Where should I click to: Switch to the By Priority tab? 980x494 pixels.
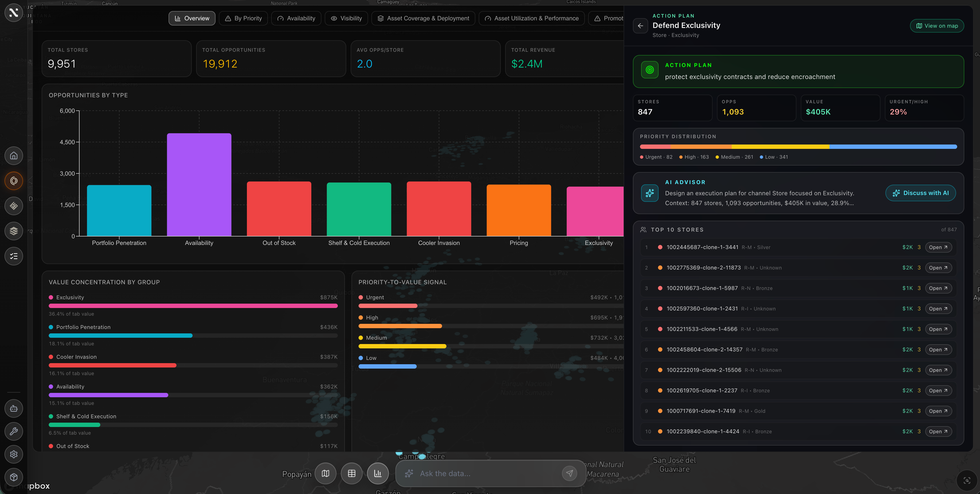(x=243, y=18)
